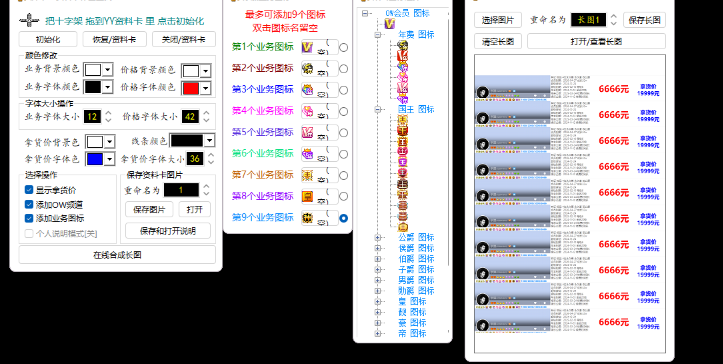
Task: Select radio button for 第4个业务图标
Action: tap(344, 111)
